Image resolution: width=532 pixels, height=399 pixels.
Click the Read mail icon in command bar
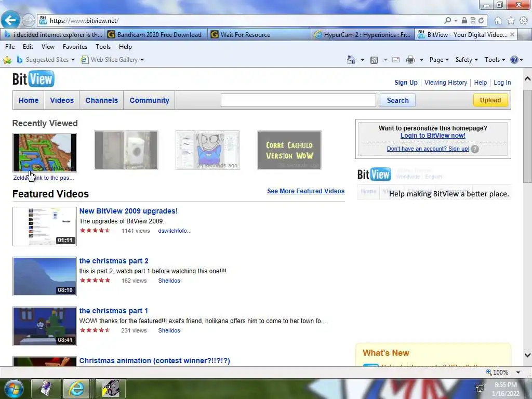pos(396,60)
